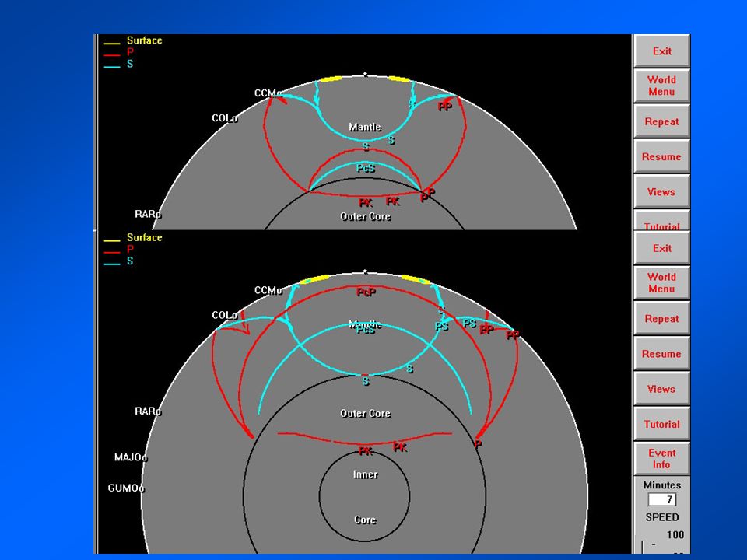Click the SPEED label
The width and height of the screenshot is (747, 560).
pyautogui.click(x=661, y=517)
